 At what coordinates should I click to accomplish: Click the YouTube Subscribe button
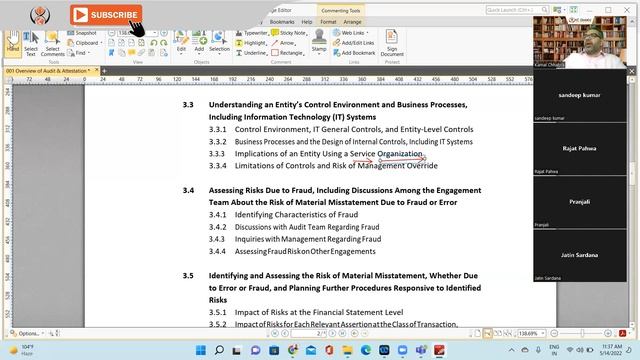tap(106, 15)
